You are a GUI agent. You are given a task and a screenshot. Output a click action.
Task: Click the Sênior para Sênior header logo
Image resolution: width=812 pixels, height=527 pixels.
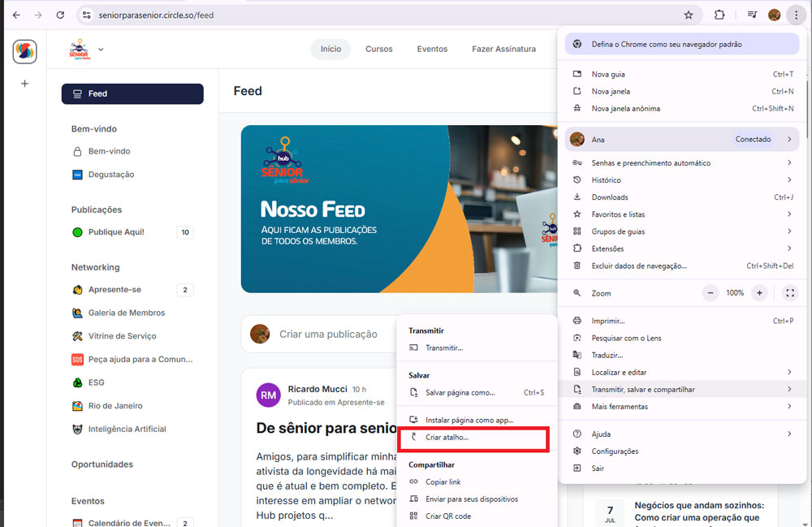click(x=80, y=50)
